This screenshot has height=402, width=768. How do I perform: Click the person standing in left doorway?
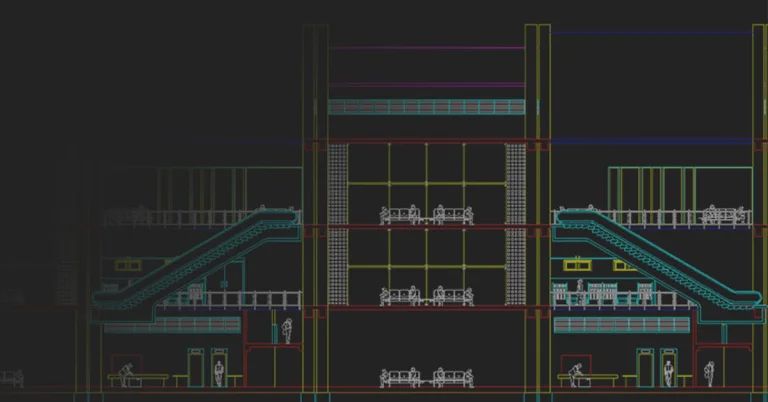[220, 372]
